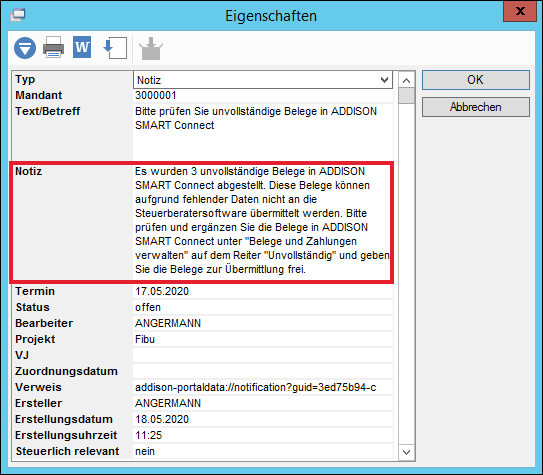Click the Notiz row label

click(x=28, y=171)
